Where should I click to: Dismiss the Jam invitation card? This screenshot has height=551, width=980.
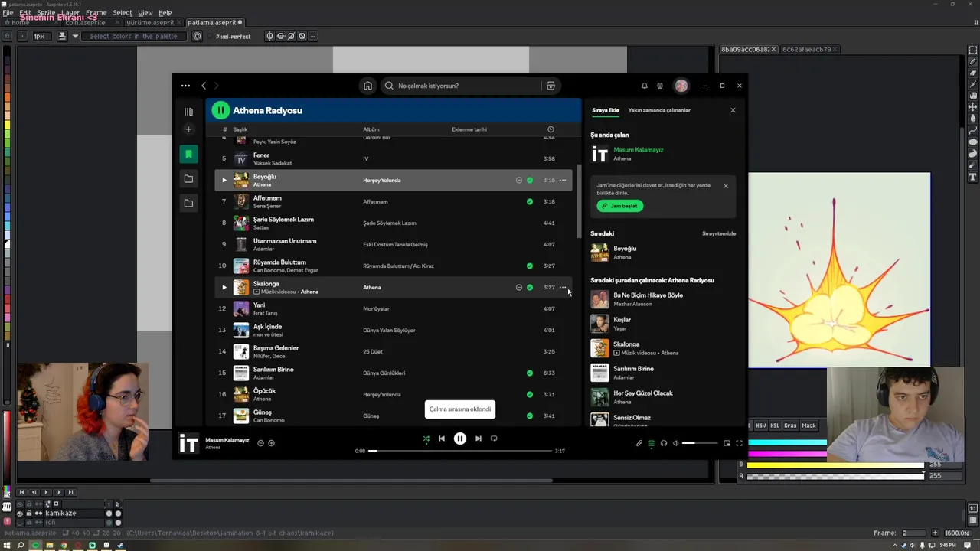pos(726,185)
